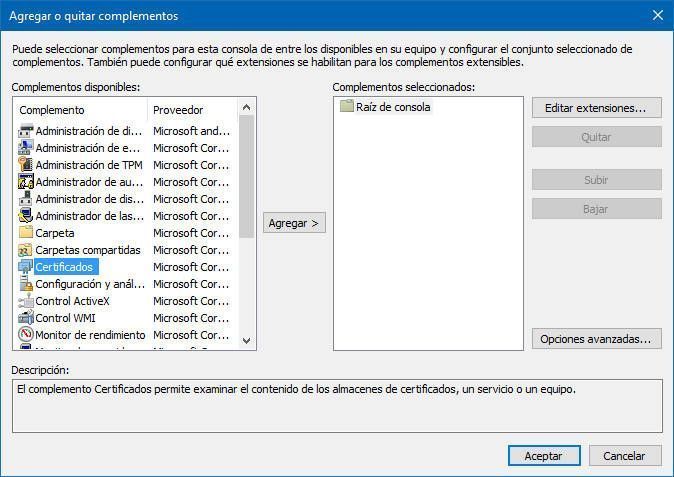The image size is (674, 477).
Task: Click the Raíz de consola folder icon
Action: [346, 106]
